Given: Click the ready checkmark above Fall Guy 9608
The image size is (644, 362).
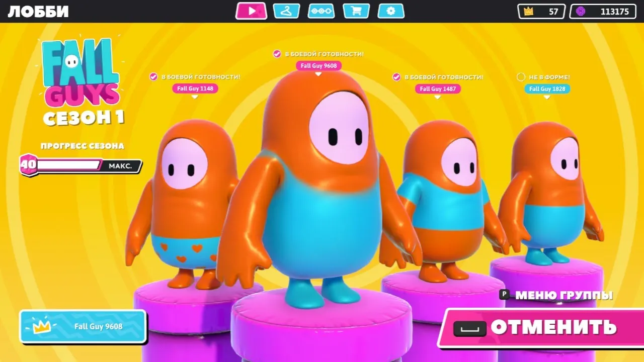Looking at the screenshot, I should click(x=277, y=54).
